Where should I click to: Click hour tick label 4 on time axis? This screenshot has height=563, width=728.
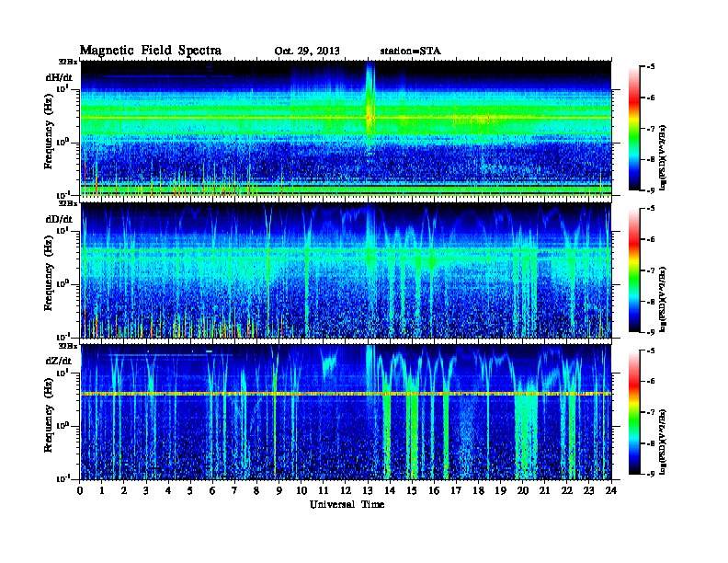168,490
